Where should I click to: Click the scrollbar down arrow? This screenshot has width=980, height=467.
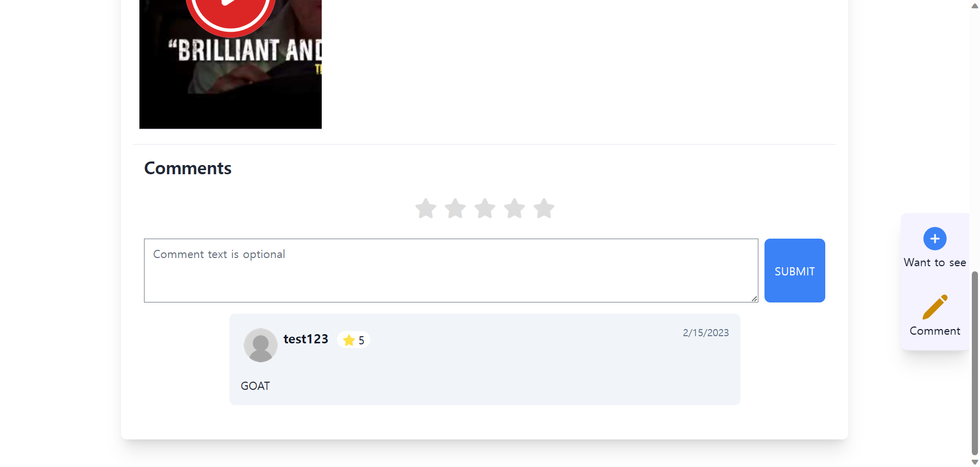click(x=974, y=462)
